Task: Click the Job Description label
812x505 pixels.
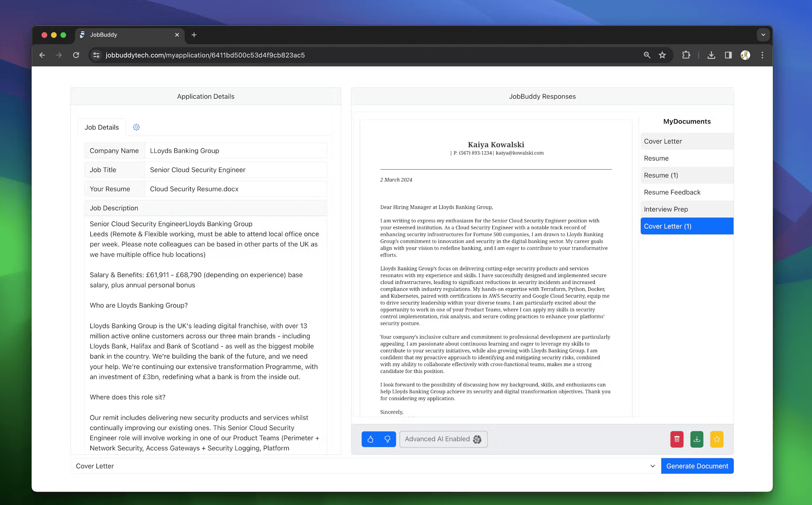Action: (114, 208)
